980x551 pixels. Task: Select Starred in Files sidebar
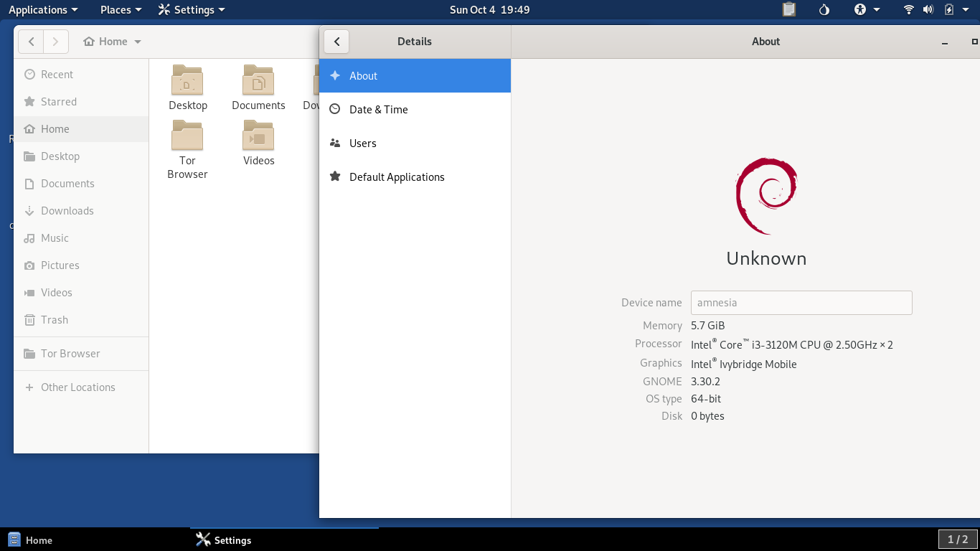81,102
